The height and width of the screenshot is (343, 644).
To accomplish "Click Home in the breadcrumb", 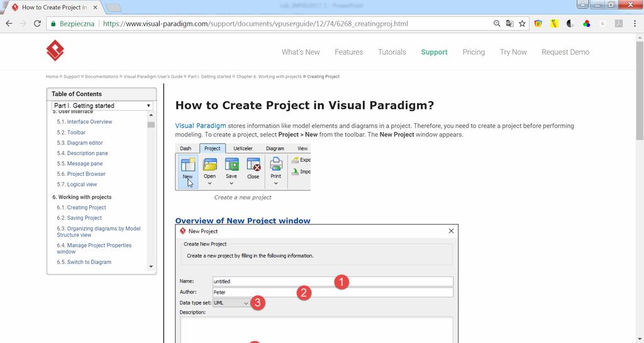I will (52, 77).
